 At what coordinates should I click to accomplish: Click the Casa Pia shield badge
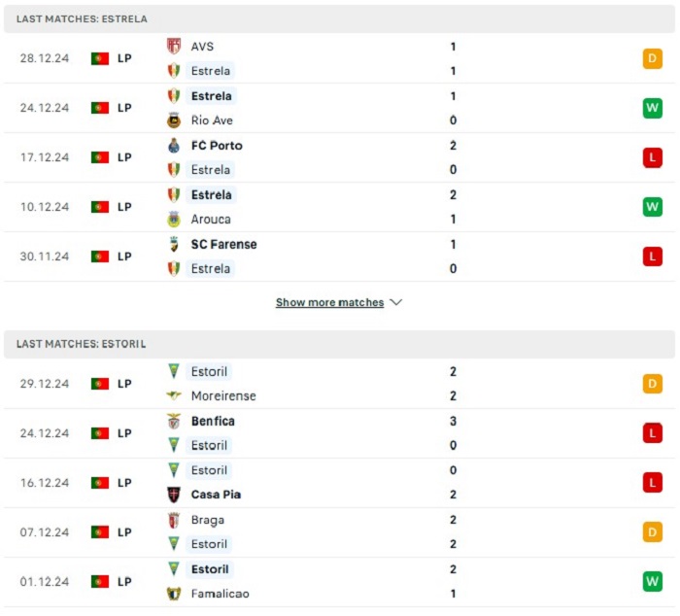tap(174, 495)
